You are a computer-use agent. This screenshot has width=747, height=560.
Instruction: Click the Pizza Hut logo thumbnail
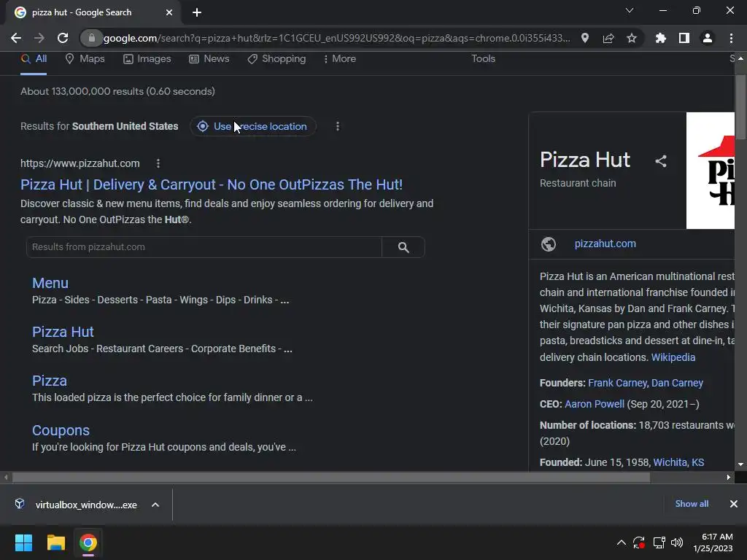tap(711, 171)
